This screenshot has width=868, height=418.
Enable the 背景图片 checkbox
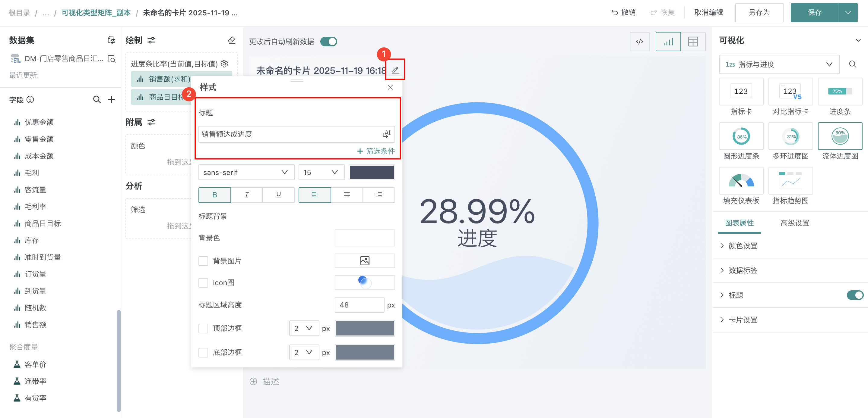[203, 261]
